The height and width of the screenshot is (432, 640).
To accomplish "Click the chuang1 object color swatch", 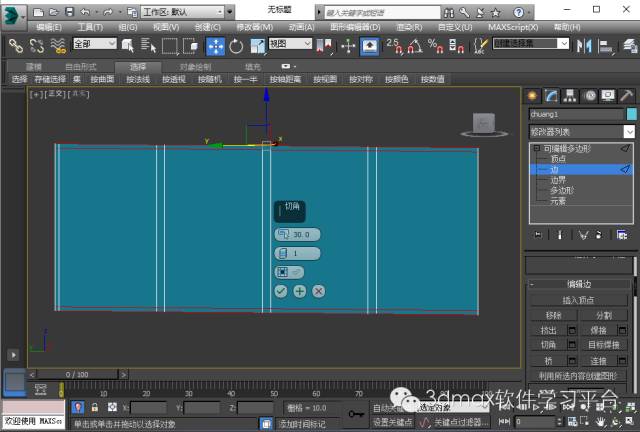I will click(631, 114).
